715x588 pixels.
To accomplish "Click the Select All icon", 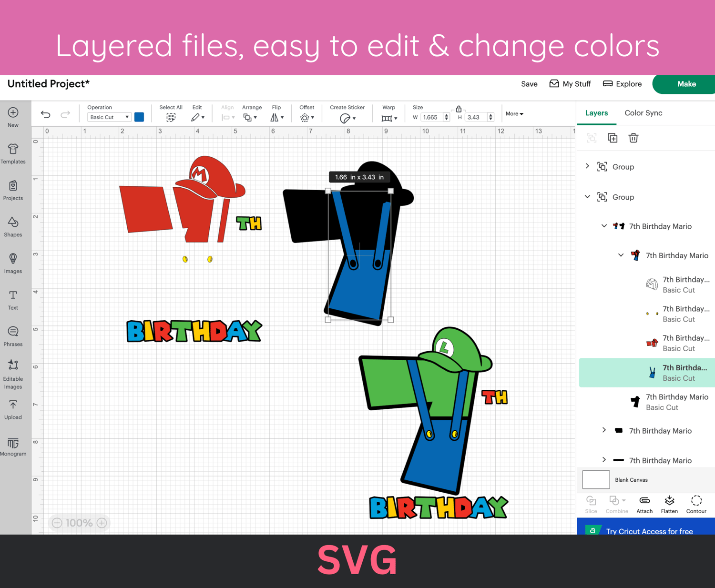I will pos(171,117).
